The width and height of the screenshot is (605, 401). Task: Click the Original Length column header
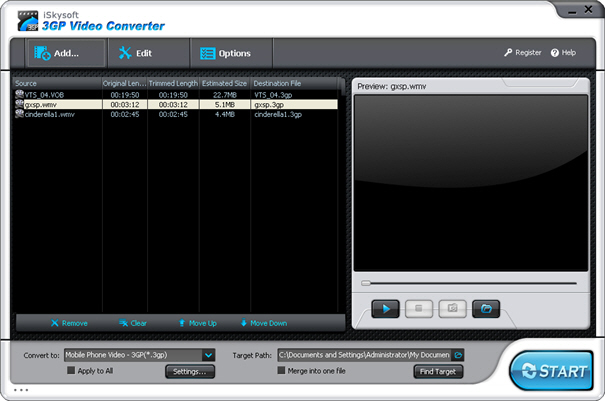coord(125,83)
